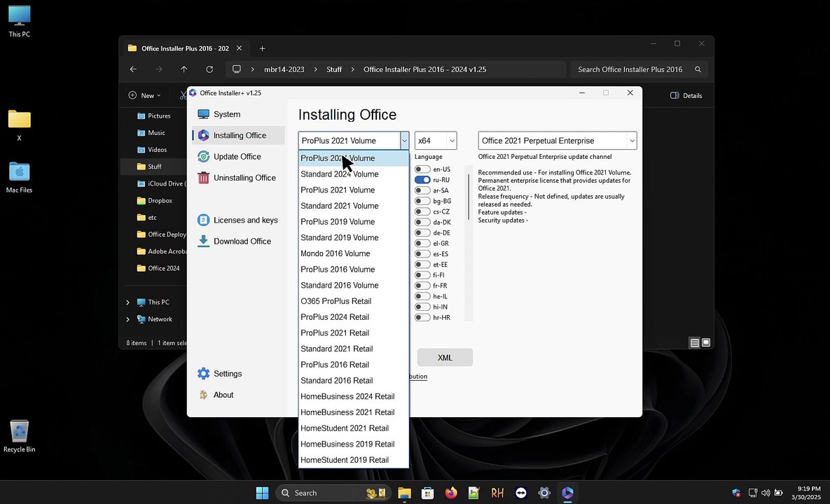Open the x64 architecture dropdown

[436, 141]
